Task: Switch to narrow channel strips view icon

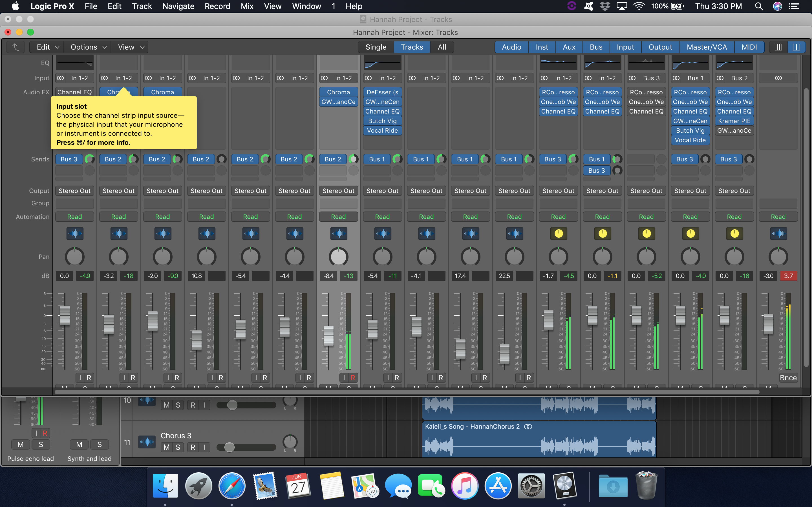Action: point(778,47)
